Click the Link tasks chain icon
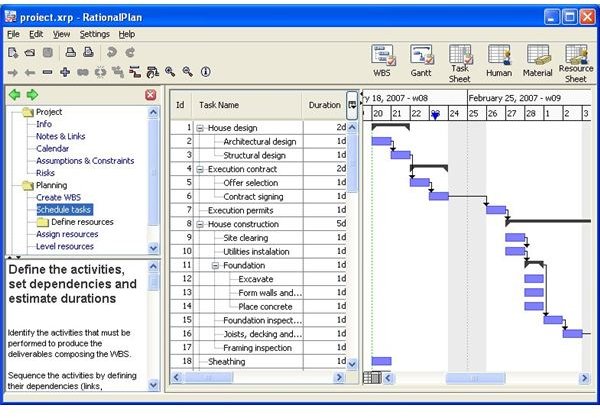The height and width of the screenshot is (418, 600). (83, 72)
